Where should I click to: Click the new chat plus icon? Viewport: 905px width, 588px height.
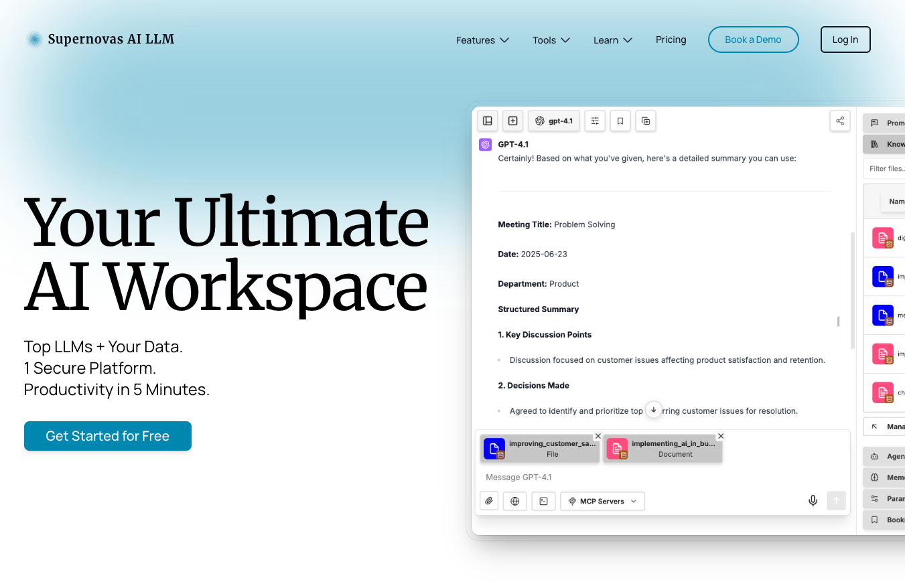pyautogui.click(x=512, y=121)
